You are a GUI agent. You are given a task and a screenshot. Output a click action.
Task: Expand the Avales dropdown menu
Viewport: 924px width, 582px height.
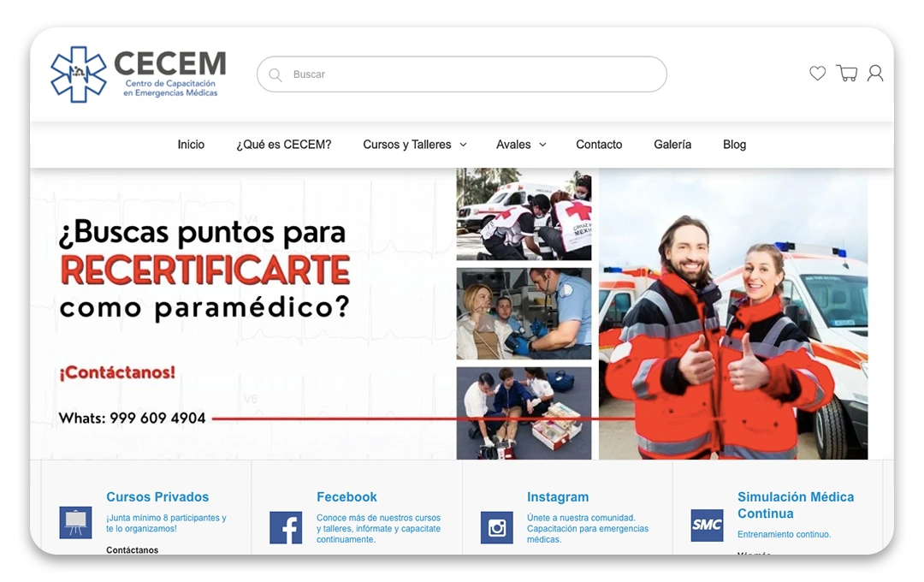point(520,145)
